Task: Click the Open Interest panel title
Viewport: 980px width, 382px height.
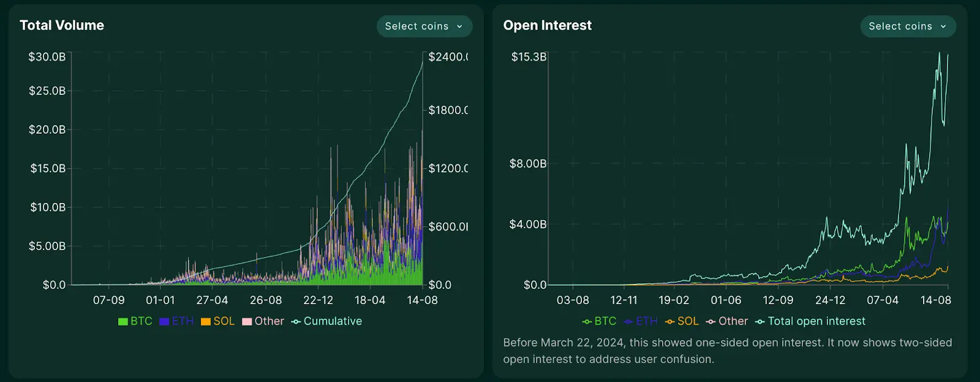Action: pyautogui.click(x=548, y=25)
